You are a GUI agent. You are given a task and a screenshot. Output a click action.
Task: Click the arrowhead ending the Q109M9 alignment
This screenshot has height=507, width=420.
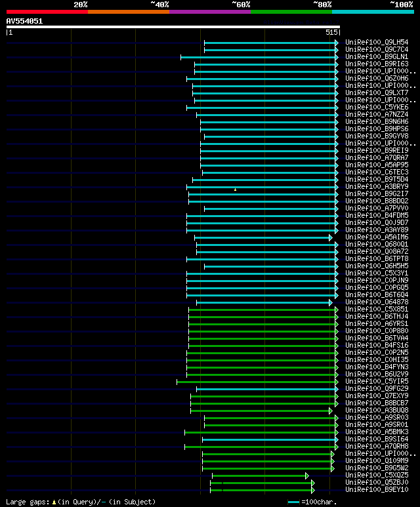click(333, 461)
